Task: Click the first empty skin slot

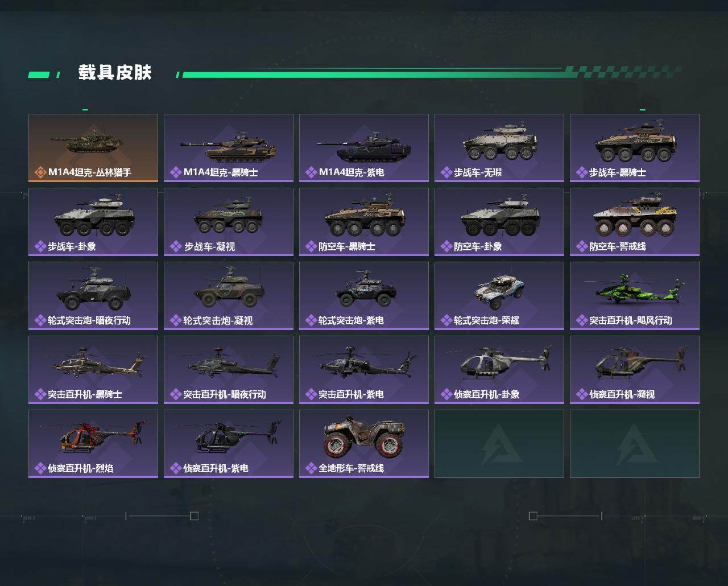Action: pyautogui.click(x=499, y=444)
